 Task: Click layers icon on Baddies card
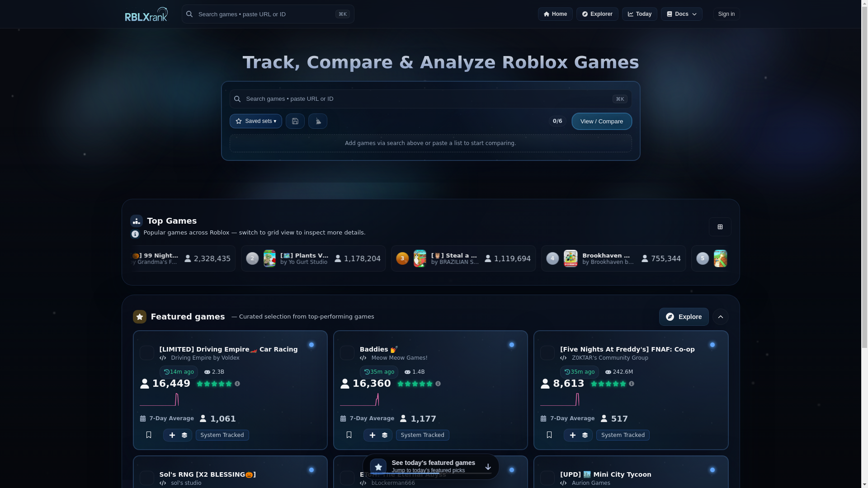[x=385, y=435]
